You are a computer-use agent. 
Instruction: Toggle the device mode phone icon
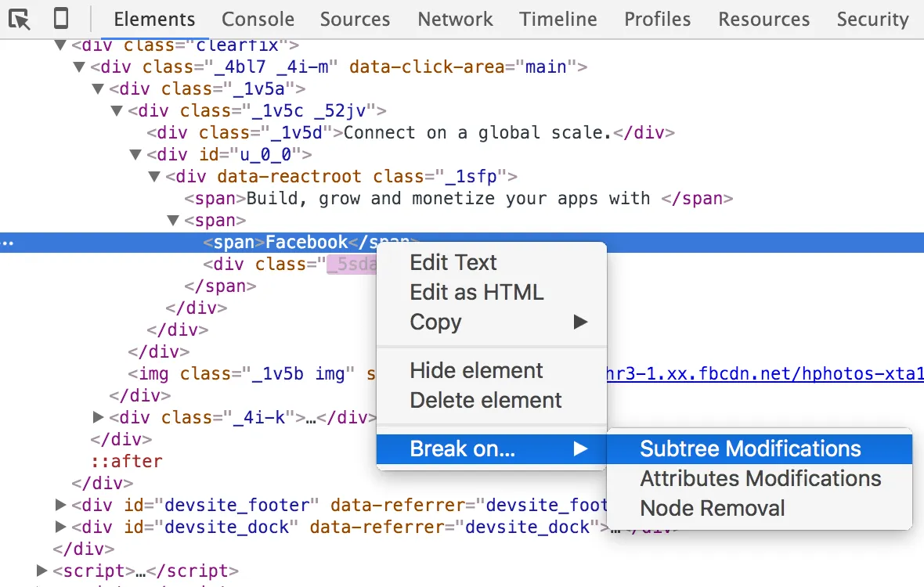[61, 18]
